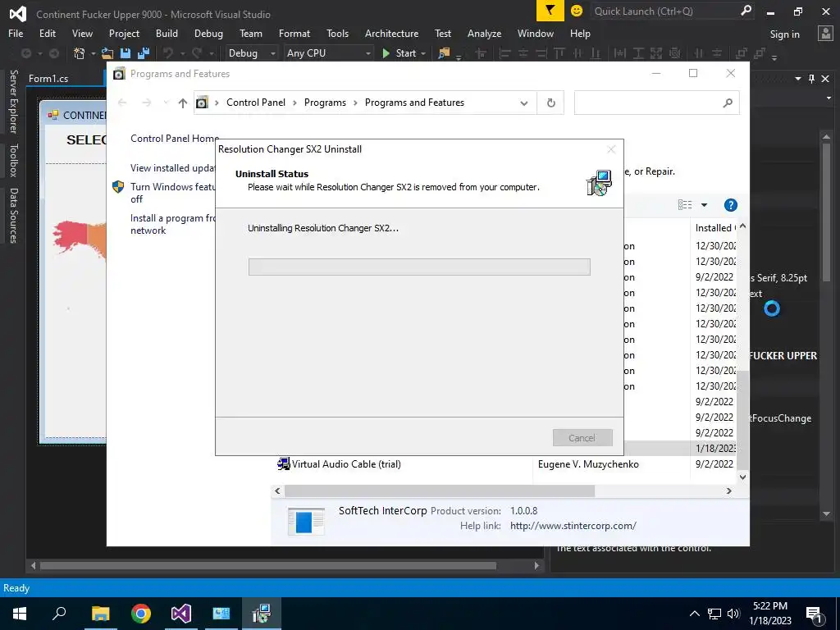
Task: Open the view options dropdown arrow
Action: 704,205
